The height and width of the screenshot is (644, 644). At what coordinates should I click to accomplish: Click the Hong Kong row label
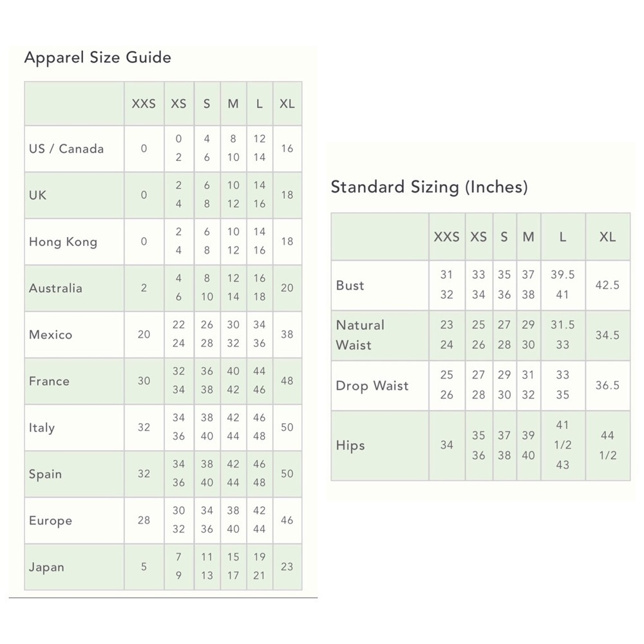point(63,242)
